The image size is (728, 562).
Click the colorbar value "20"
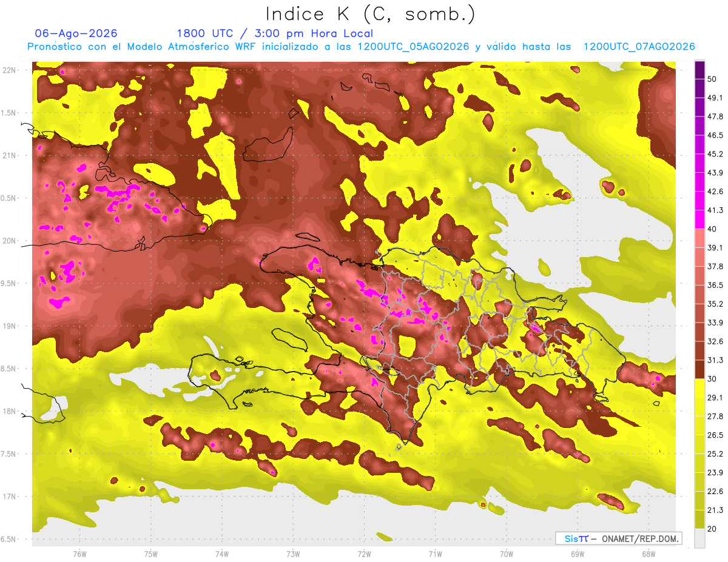pyautogui.click(x=712, y=529)
